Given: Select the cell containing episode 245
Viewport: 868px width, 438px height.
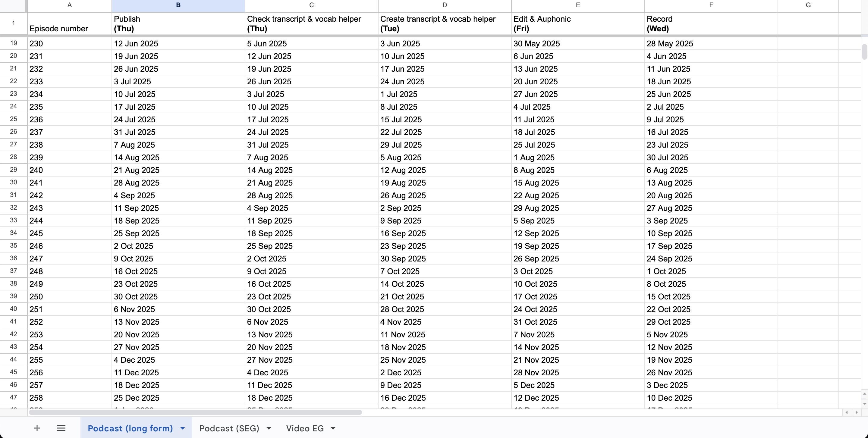Looking at the screenshot, I should [69, 233].
